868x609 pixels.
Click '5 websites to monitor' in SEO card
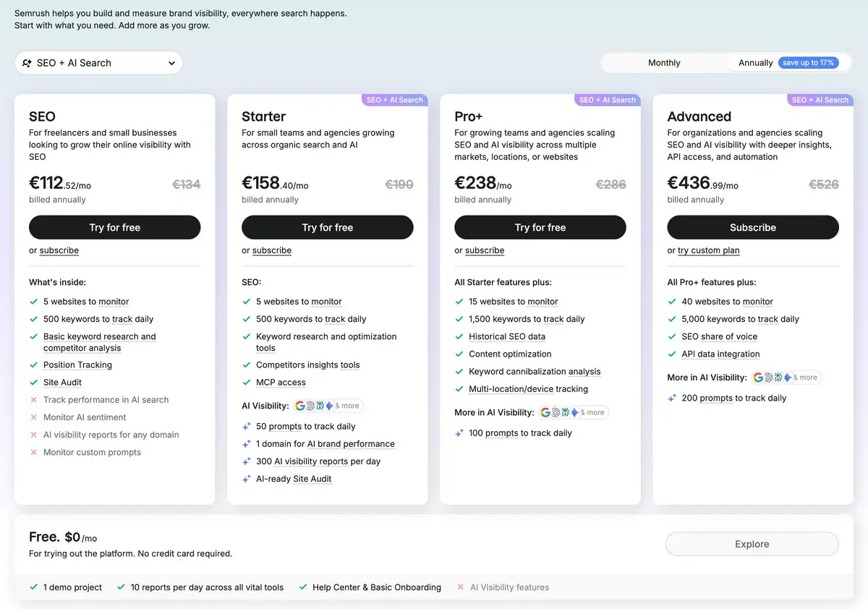(x=86, y=302)
